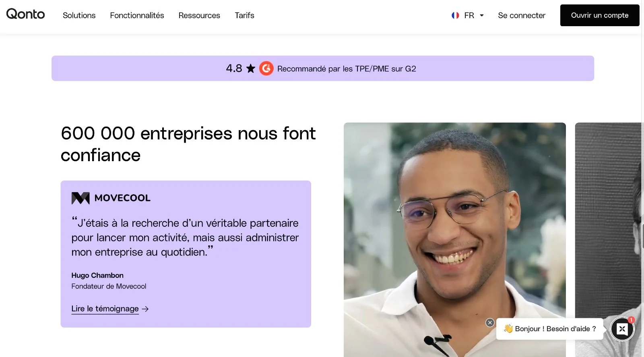Click the arrow next to Lire le témoignage
The width and height of the screenshot is (644, 357).
[x=145, y=309]
